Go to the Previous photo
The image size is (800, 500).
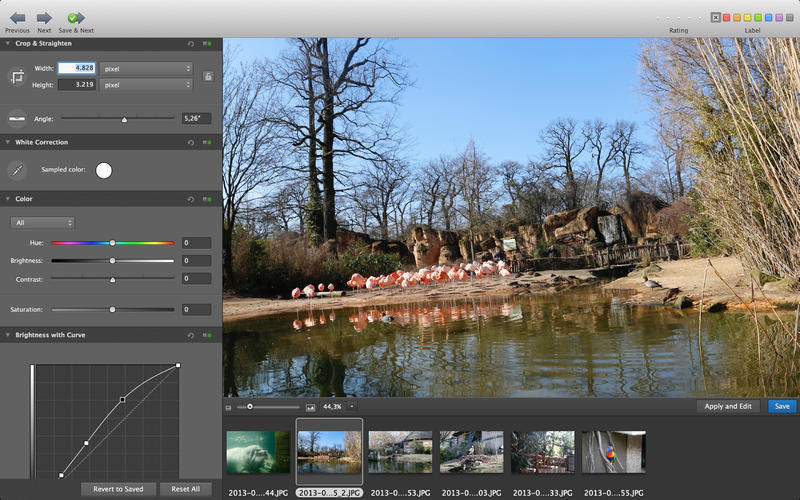[x=17, y=18]
